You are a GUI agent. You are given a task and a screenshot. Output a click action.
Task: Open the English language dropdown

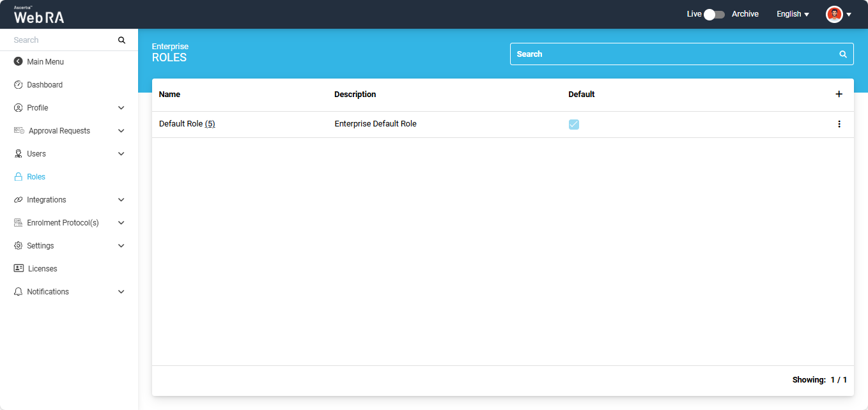click(793, 14)
